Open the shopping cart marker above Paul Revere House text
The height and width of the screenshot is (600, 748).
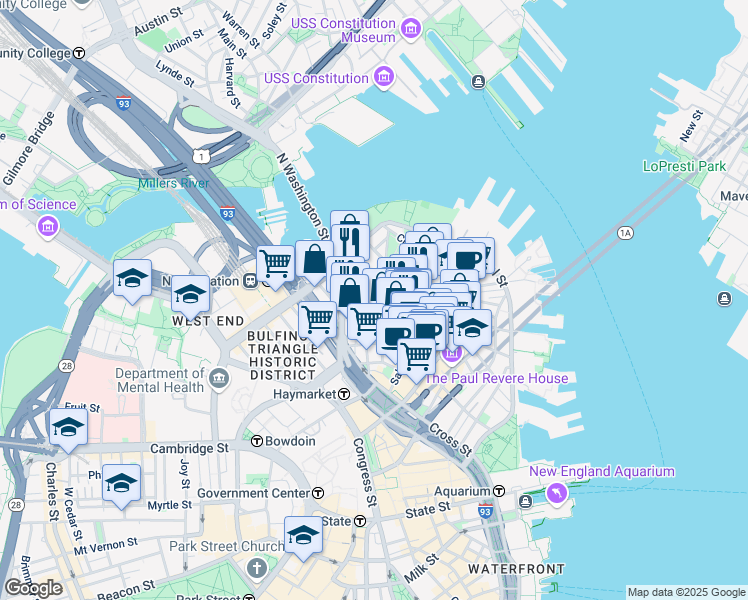click(416, 360)
